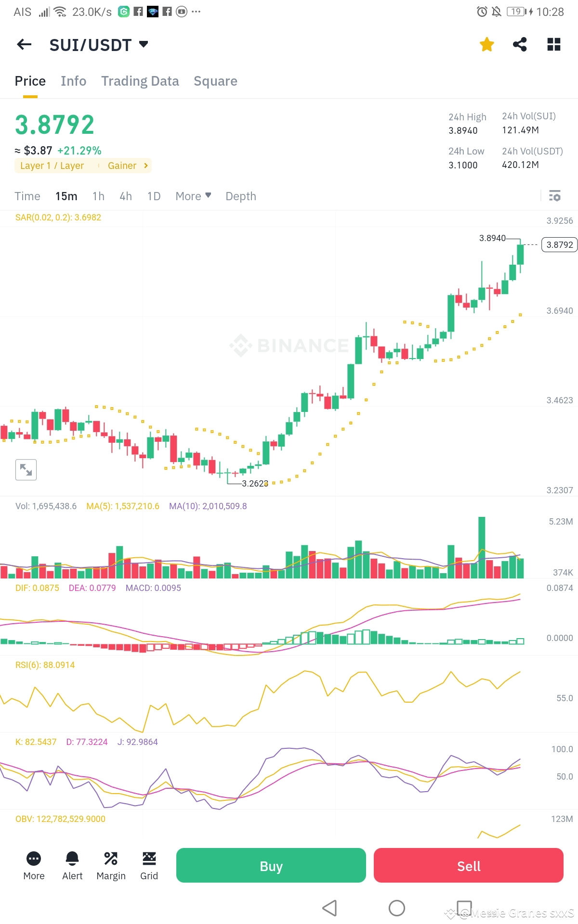The width and height of the screenshot is (578, 924).
Task: Open chart indicator settings icon
Action: pyautogui.click(x=555, y=196)
